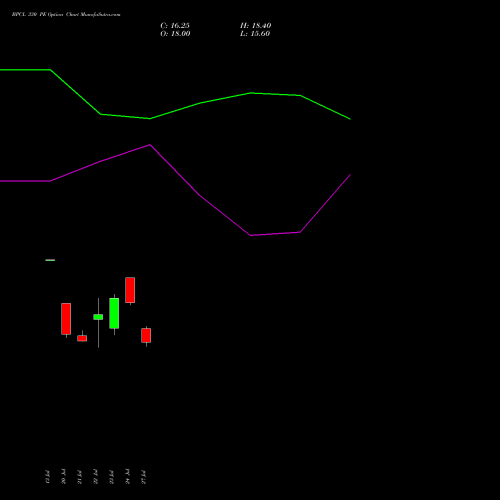Click the BPCL PE Options Chart title text
The image size is (500, 500).
66,14
